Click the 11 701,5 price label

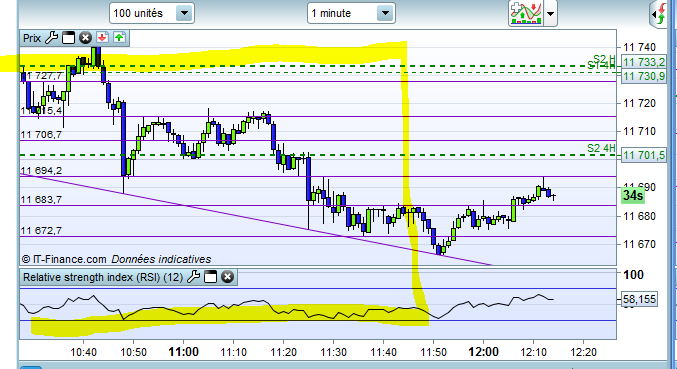click(644, 155)
